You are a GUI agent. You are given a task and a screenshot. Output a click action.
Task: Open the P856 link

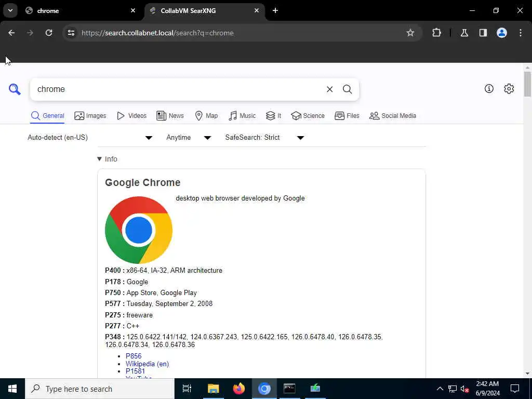pos(134,356)
